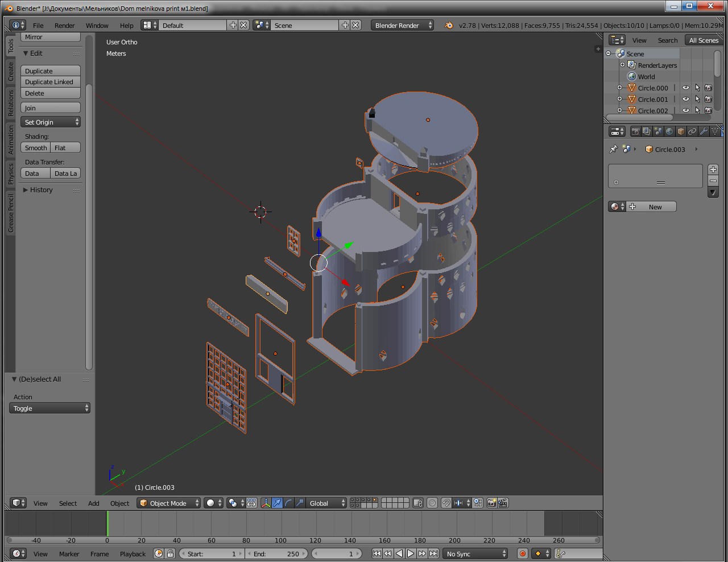
Task: Open snap element type selector
Action: point(462,503)
